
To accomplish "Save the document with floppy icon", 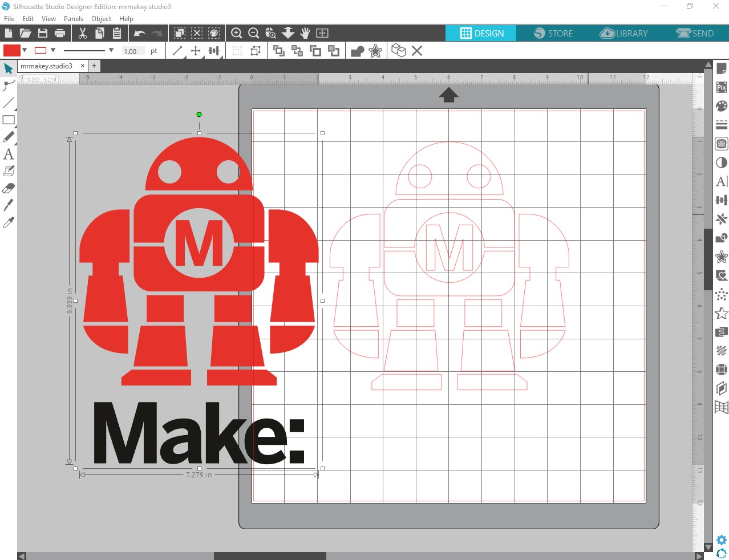I will [x=43, y=33].
